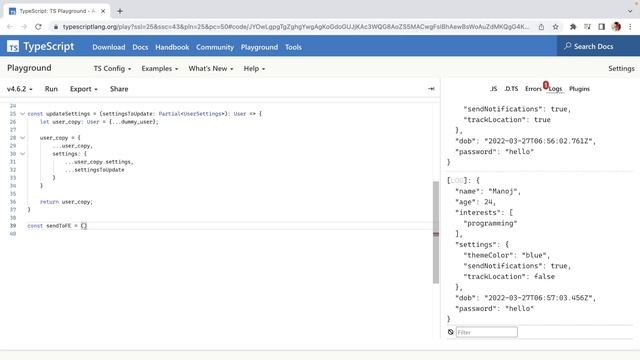Viewport: 640px width, 360px height.
Task: Expand the Help dropdown
Action: tap(254, 69)
